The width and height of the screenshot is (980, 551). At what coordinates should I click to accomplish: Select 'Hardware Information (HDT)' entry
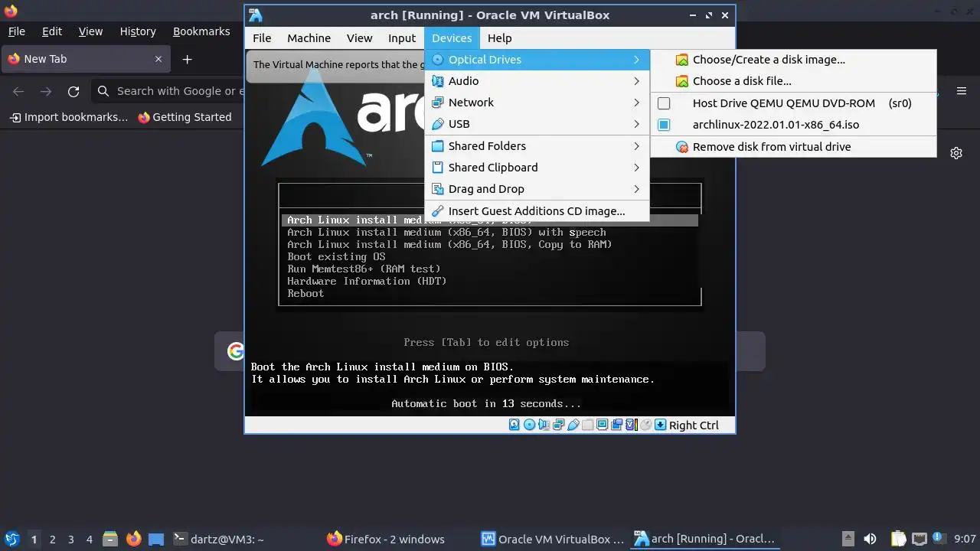(x=367, y=282)
